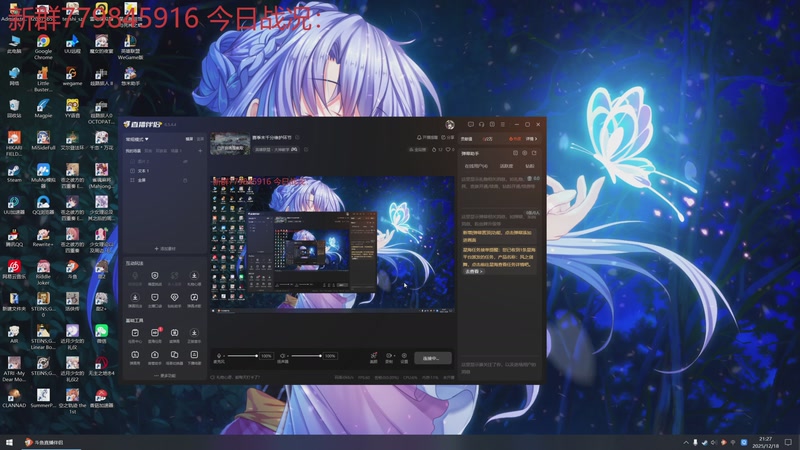Select the 我的场景 scene tab
The height and width of the screenshot is (450, 800).
click(x=133, y=151)
